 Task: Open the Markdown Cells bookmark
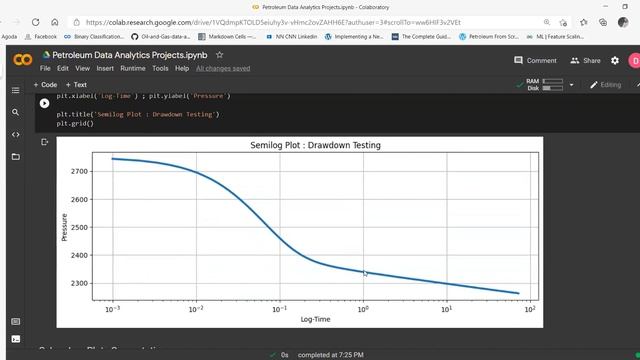227,37
